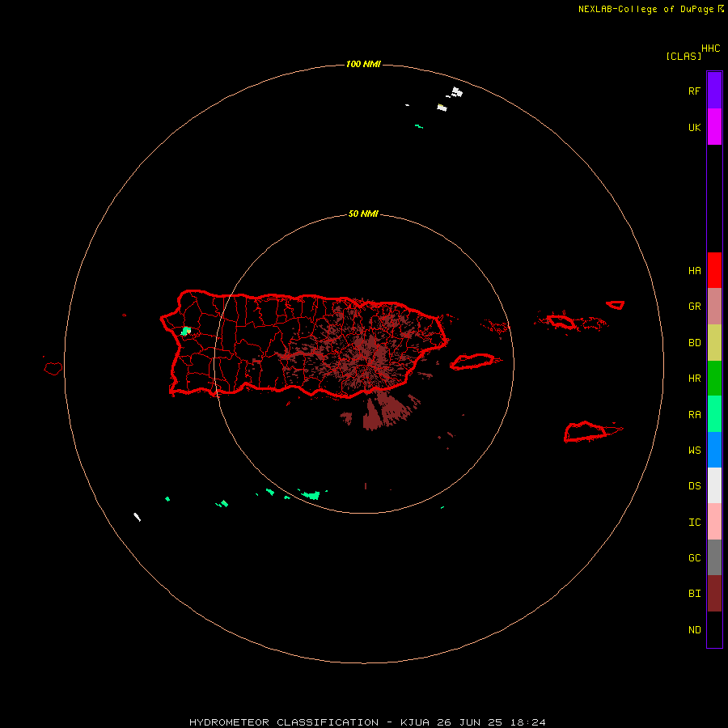The height and width of the screenshot is (728, 728).
Task: Click the HR green legend swatch
Action: click(714, 379)
